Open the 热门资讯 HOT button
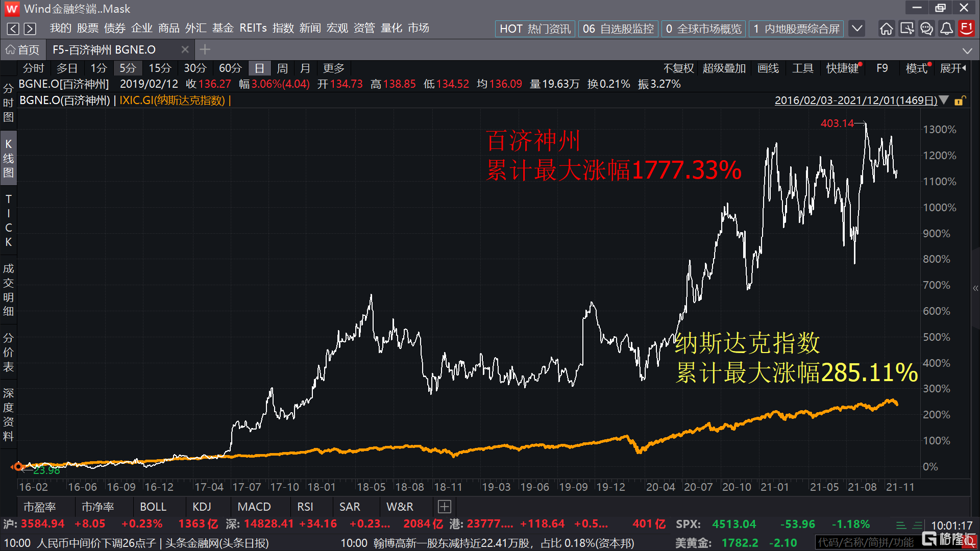Viewport: 980px width, 551px height. [x=535, y=29]
